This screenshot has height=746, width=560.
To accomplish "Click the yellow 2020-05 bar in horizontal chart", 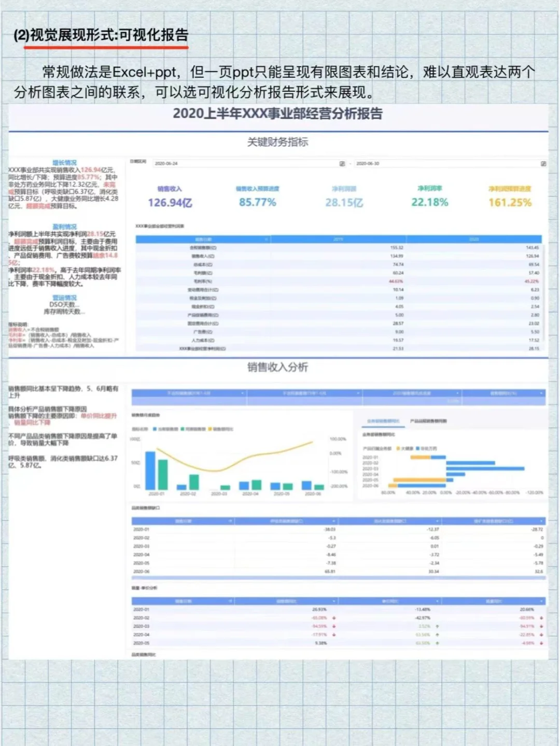I will [x=419, y=480].
